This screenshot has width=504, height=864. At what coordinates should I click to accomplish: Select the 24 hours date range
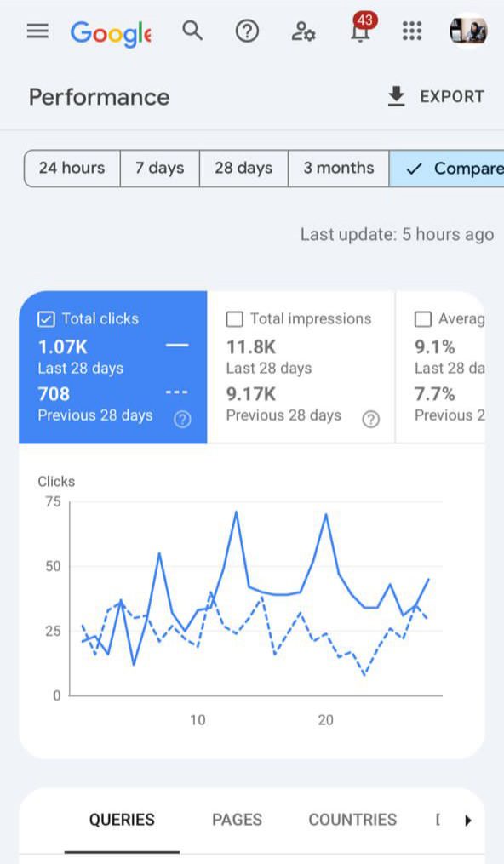[x=72, y=168]
